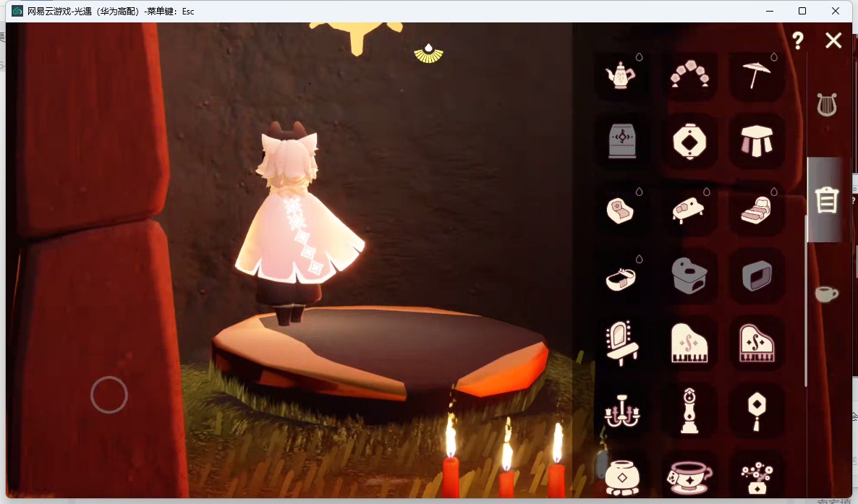The height and width of the screenshot is (504, 858).
Task: Select the gray carved stone tablet
Action: pos(621,142)
